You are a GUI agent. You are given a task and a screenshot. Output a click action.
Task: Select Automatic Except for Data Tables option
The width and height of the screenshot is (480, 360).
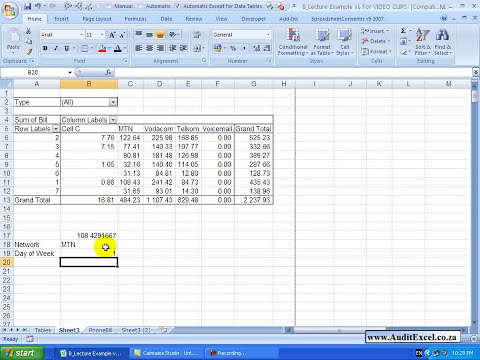pyautogui.click(x=220, y=6)
